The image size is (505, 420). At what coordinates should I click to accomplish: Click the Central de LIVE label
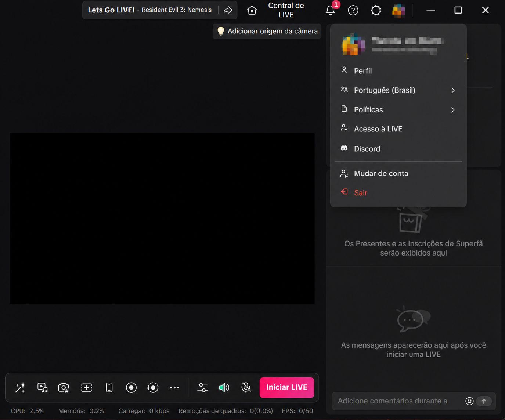[x=286, y=10]
